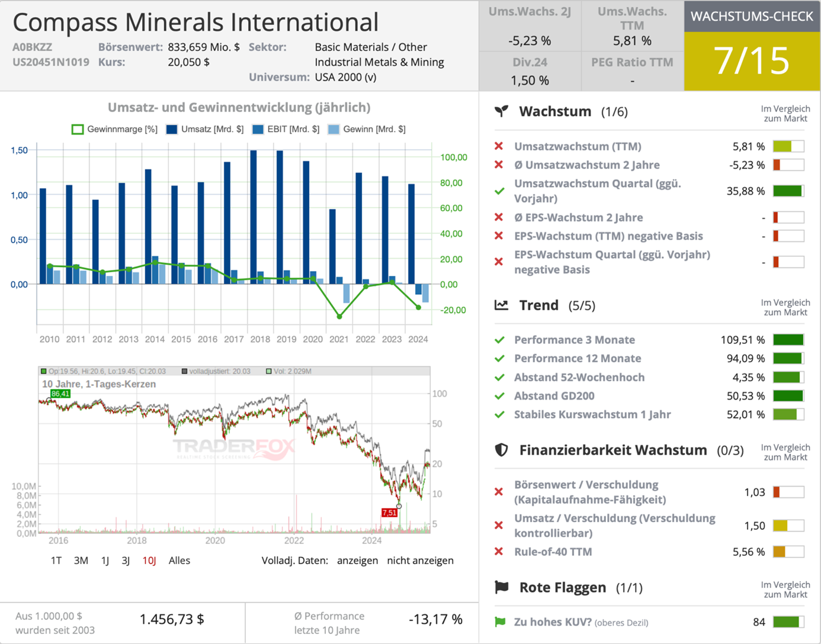
Task: Click the Kurs value 20,050 $
Action: 188,62
